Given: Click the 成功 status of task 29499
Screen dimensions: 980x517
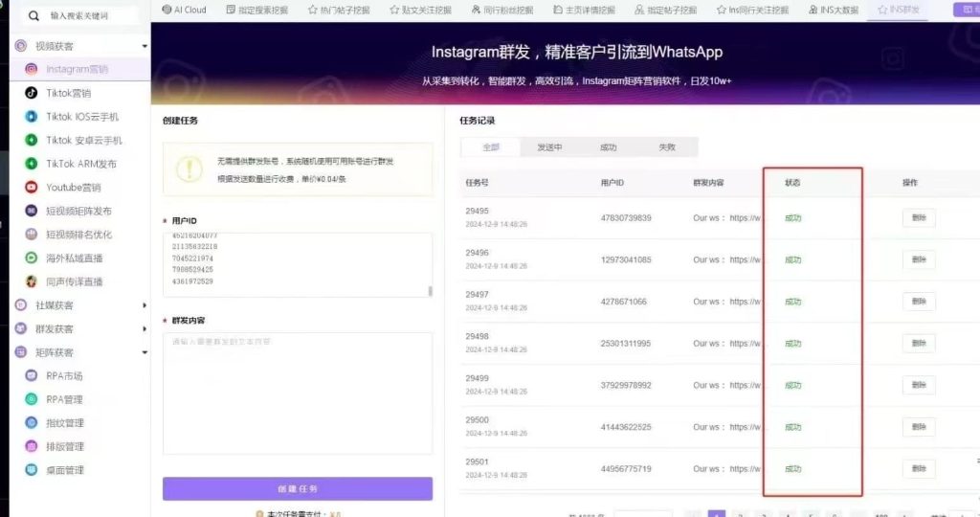Looking at the screenshot, I should (792, 386).
